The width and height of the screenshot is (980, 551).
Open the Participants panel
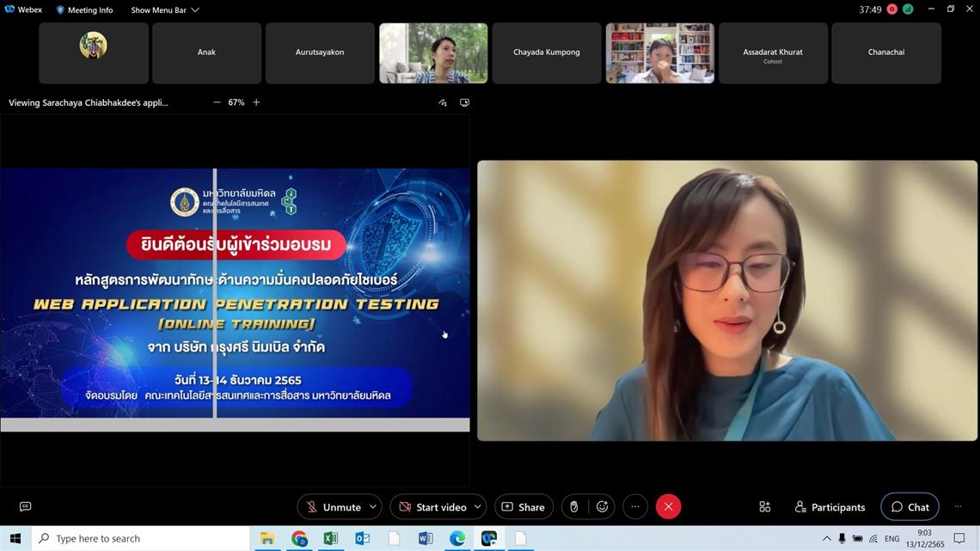tap(830, 507)
